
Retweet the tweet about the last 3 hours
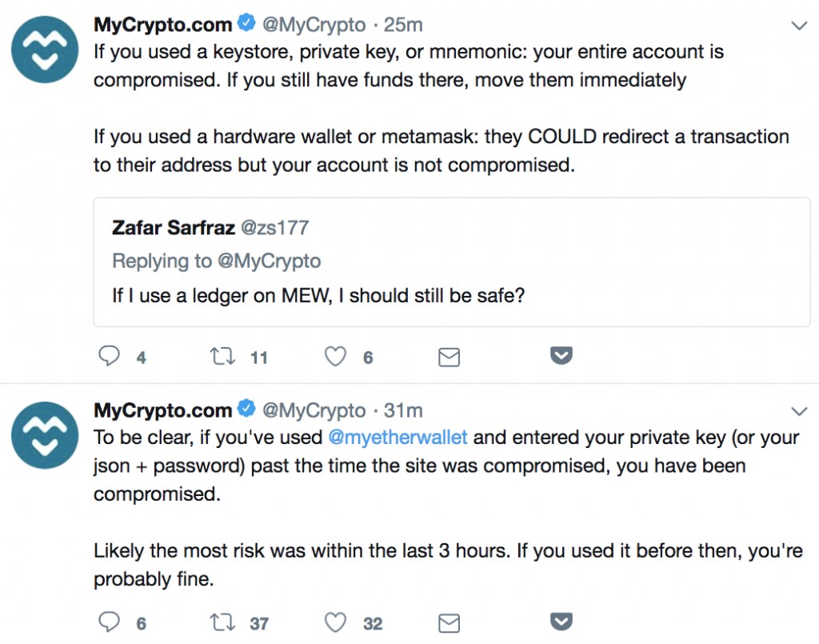(222, 622)
